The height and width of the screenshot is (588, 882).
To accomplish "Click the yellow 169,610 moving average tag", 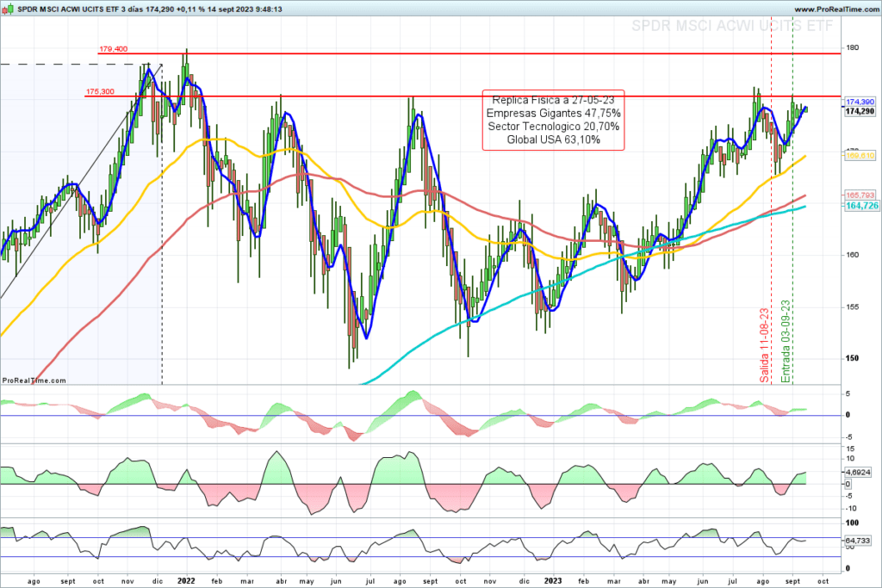I will [x=860, y=156].
